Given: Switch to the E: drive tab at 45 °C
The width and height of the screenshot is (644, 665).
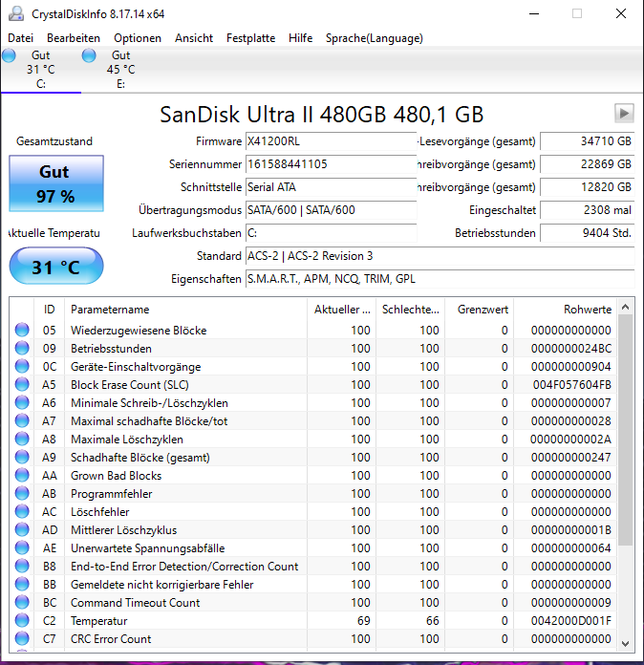Looking at the screenshot, I should point(121,70).
